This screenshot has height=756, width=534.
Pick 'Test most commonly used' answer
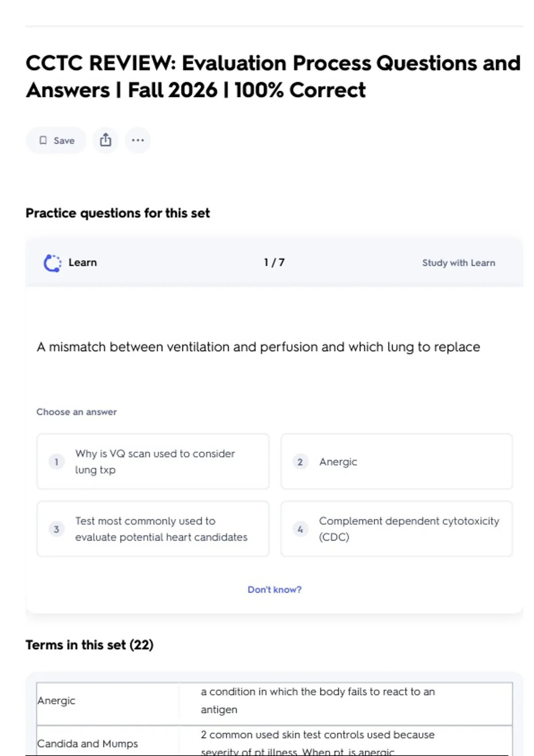click(x=153, y=529)
